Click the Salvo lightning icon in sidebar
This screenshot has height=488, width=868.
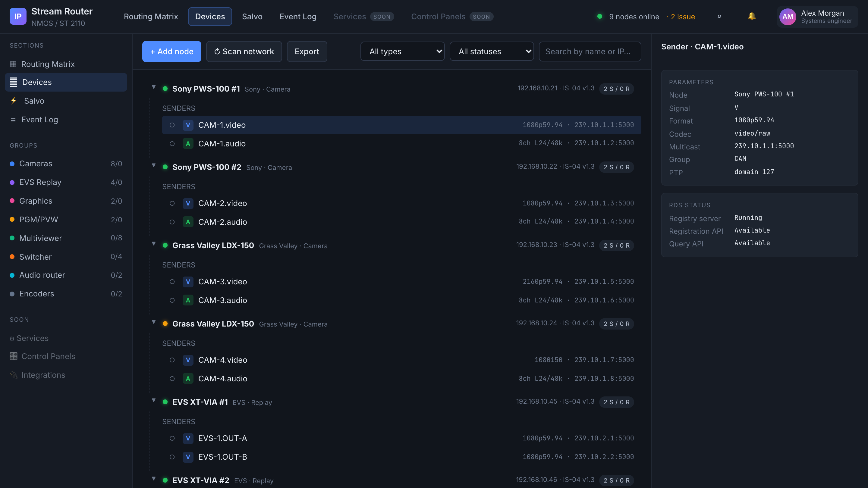[x=14, y=101]
